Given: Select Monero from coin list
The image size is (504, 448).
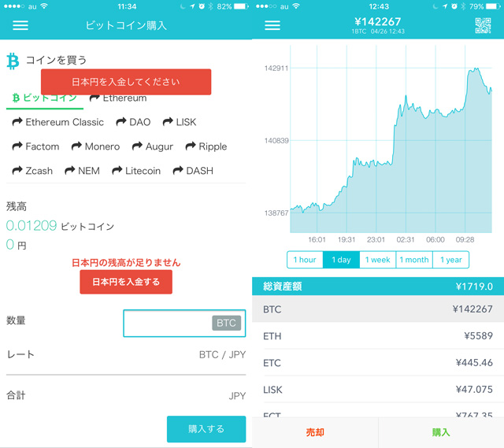Looking at the screenshot, I should tap(95, 146).
